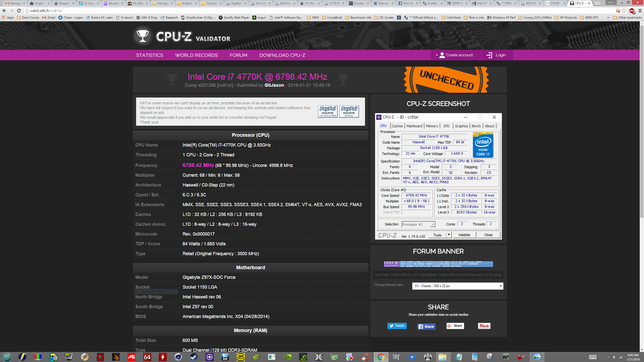Click the browser vertical scrollbar
The image size is (644, 362).
point(642,121)
